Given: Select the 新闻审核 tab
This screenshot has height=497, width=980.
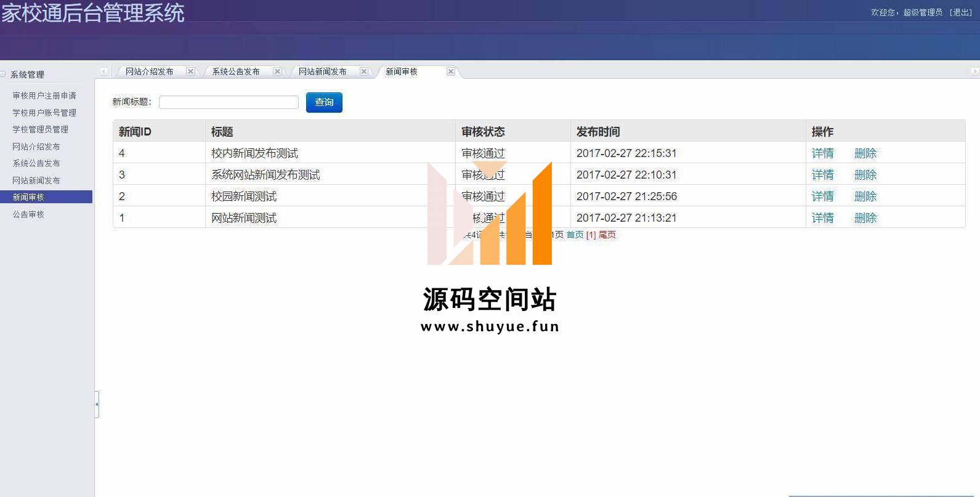Looking at the screenshot, I should pyautogui.click(x=402, y=71).
